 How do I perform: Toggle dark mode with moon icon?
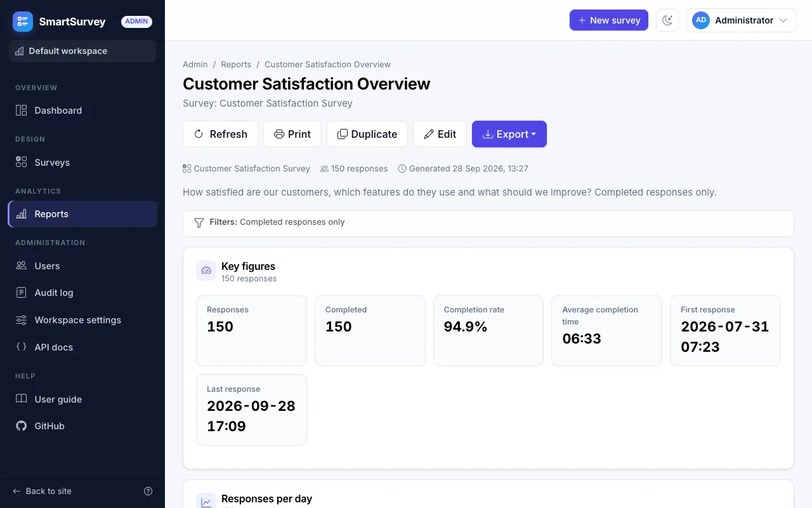(667, 20)
